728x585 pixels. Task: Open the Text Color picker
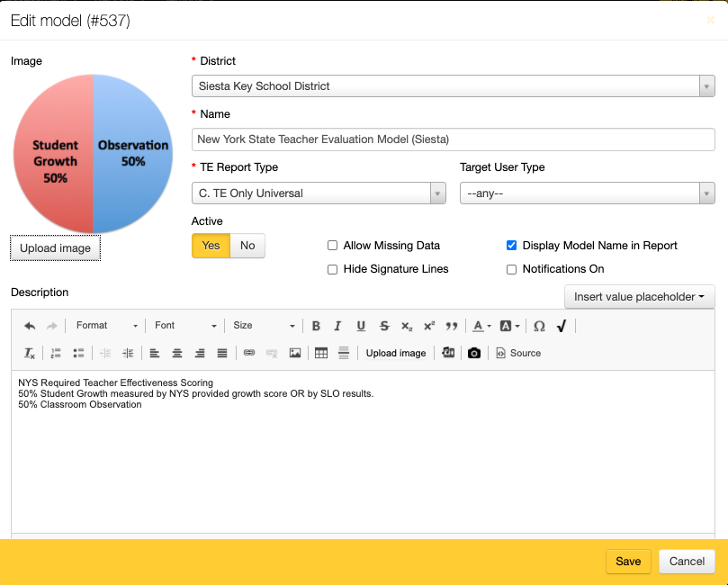(x=481, y=326)
